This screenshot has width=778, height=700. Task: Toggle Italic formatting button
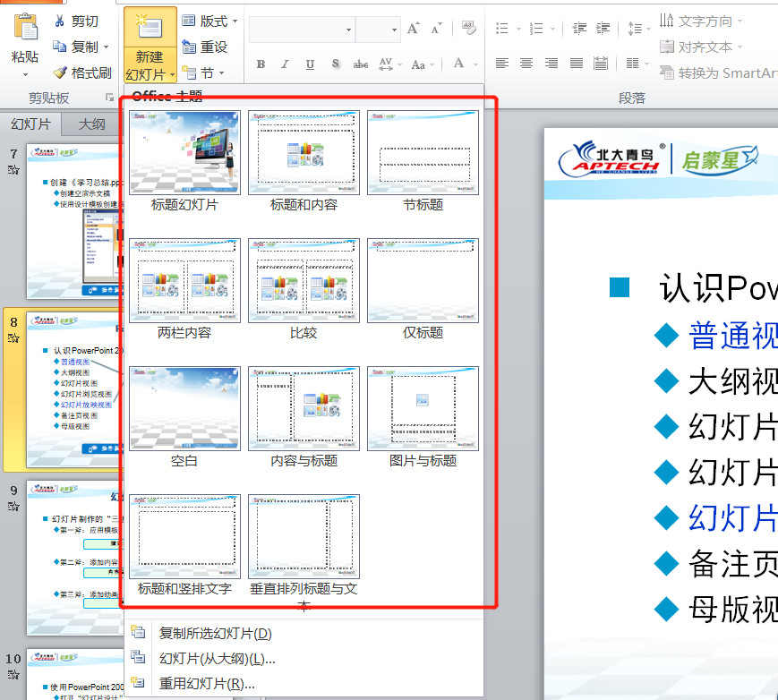pyautogui.click(x=285, y=64)
